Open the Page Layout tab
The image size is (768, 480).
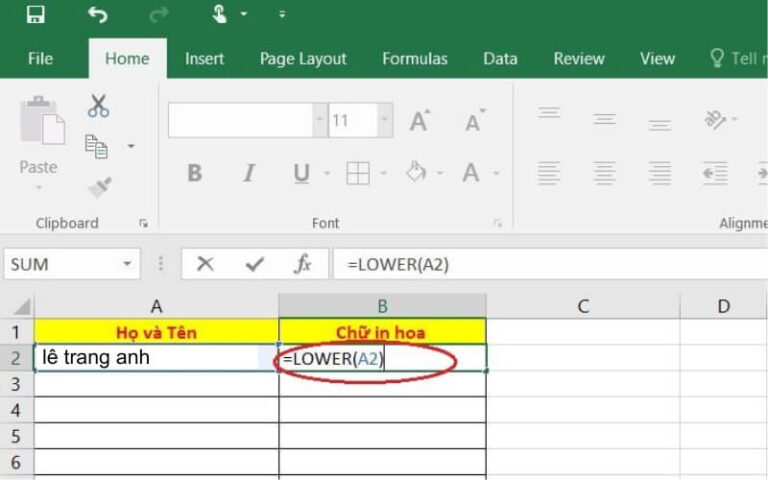(303, 59)
